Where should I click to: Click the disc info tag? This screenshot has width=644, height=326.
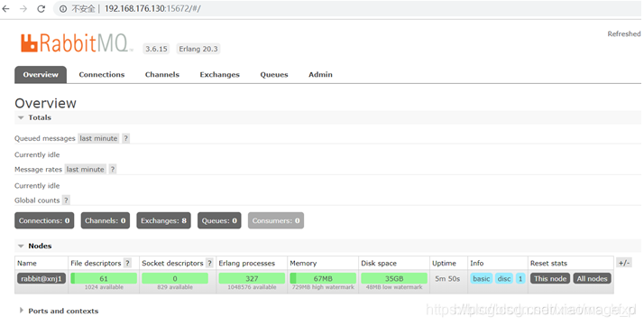pos(504,279)
